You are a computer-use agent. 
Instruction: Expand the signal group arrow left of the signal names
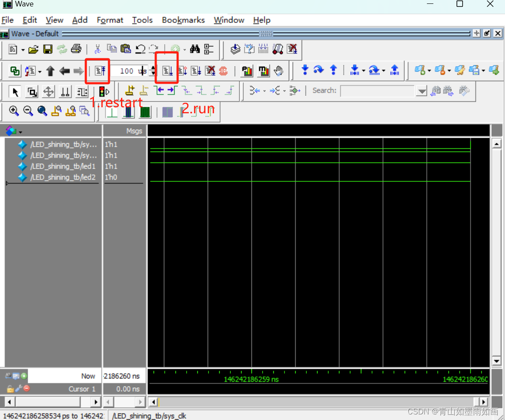pyautogui.click(x=7, y=183)
